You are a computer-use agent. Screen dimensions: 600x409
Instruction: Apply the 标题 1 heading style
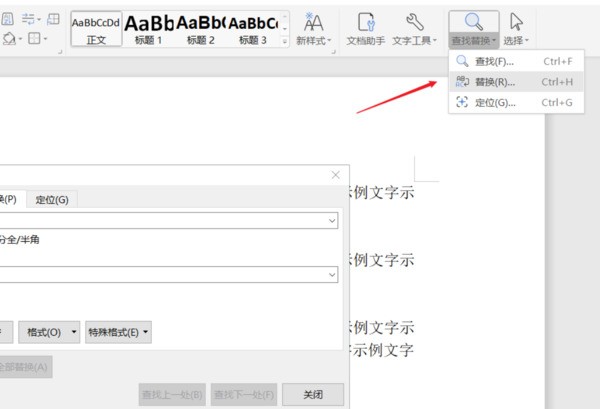pos(148,29)
